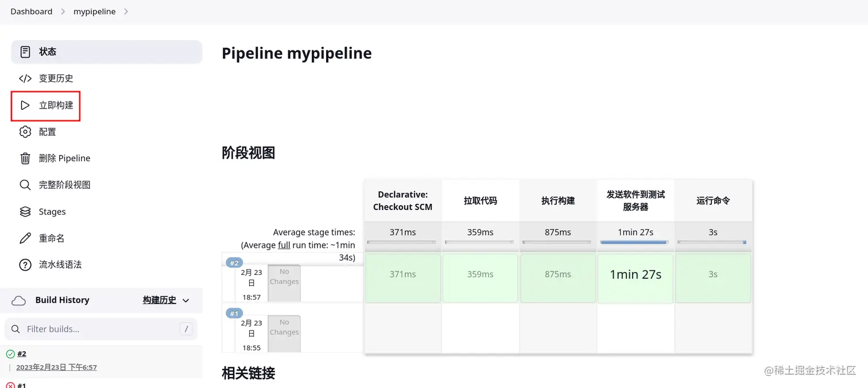
Task: Open the Stages layers icon
Action: pos(25,212)
